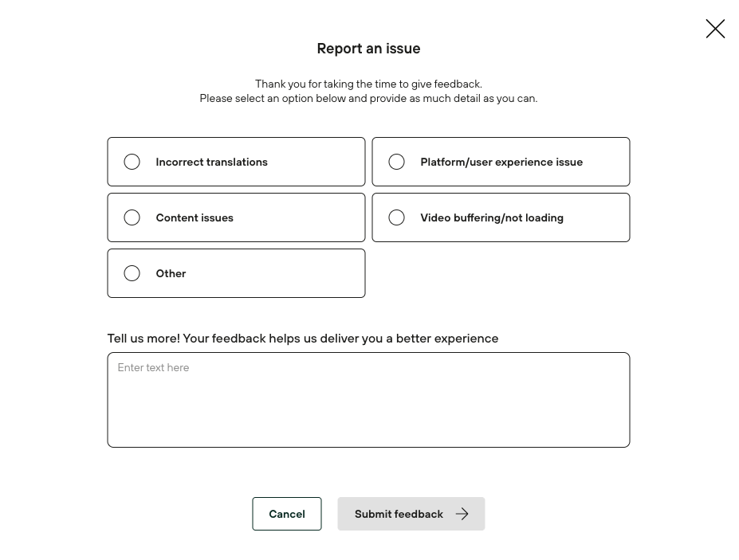
Task: Select the Other radio circle
Action: 132,273
